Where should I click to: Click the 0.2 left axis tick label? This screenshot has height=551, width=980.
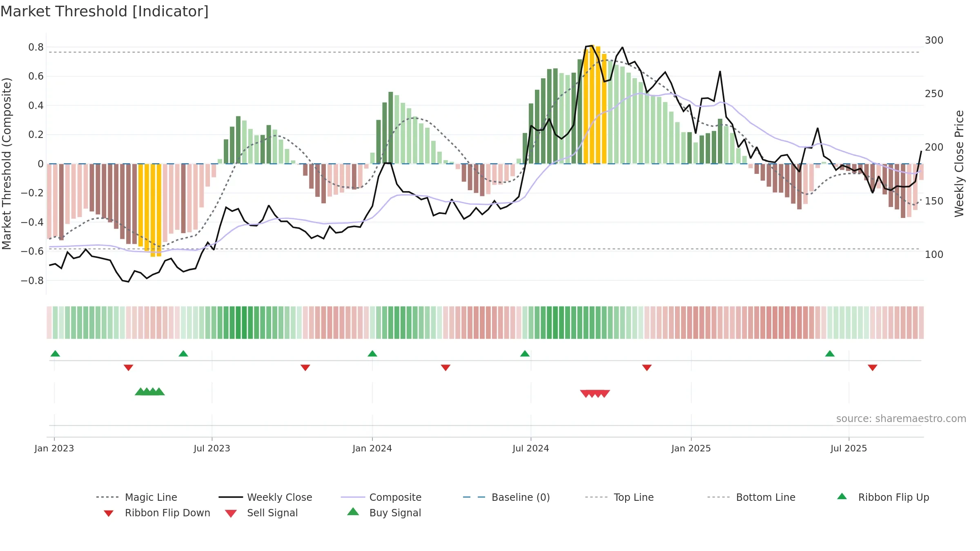point(36,135)
